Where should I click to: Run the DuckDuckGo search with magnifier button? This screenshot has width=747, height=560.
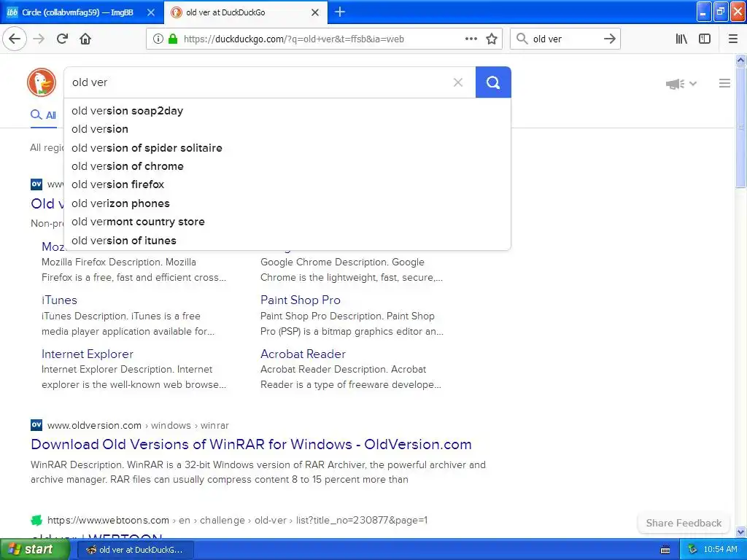click(493, 82)
